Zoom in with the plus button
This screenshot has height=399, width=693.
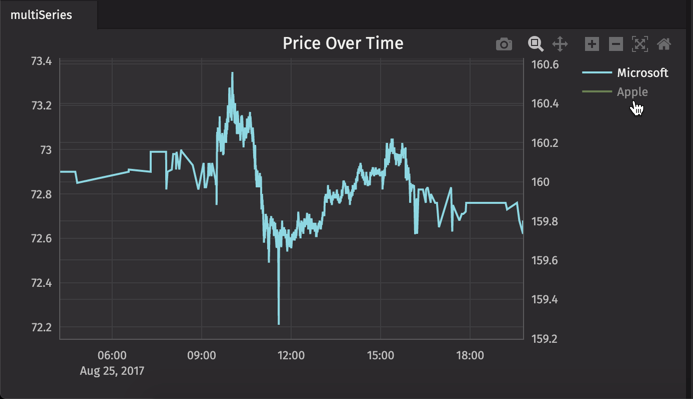[592, 44]
